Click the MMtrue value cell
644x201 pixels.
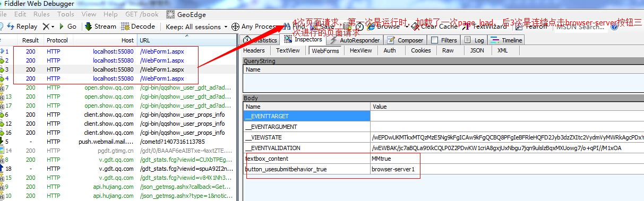507,159
